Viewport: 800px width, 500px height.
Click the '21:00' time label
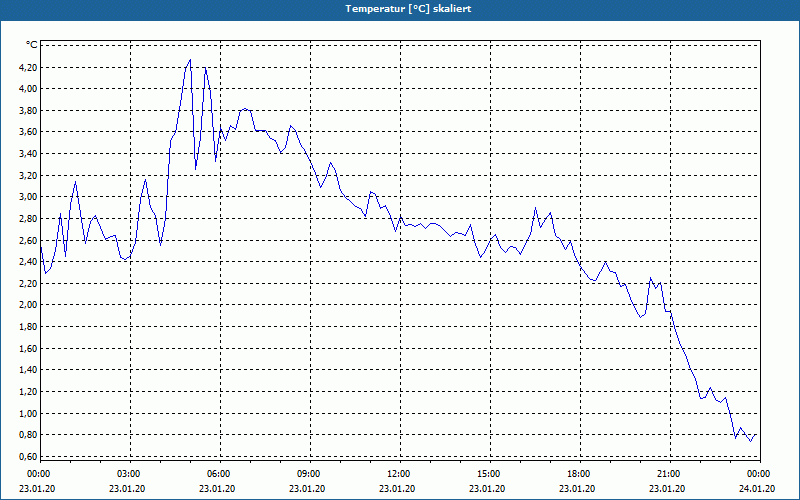(x=670, y=474)
